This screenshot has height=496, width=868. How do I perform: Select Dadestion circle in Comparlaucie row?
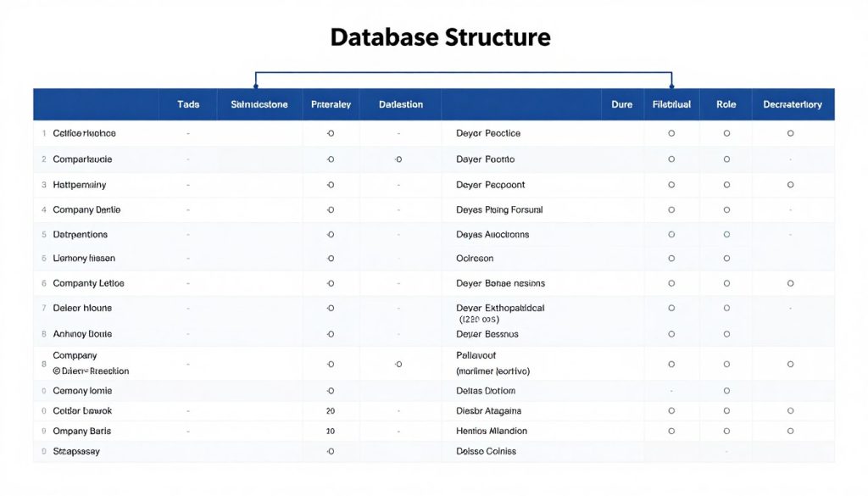(398, 159)
